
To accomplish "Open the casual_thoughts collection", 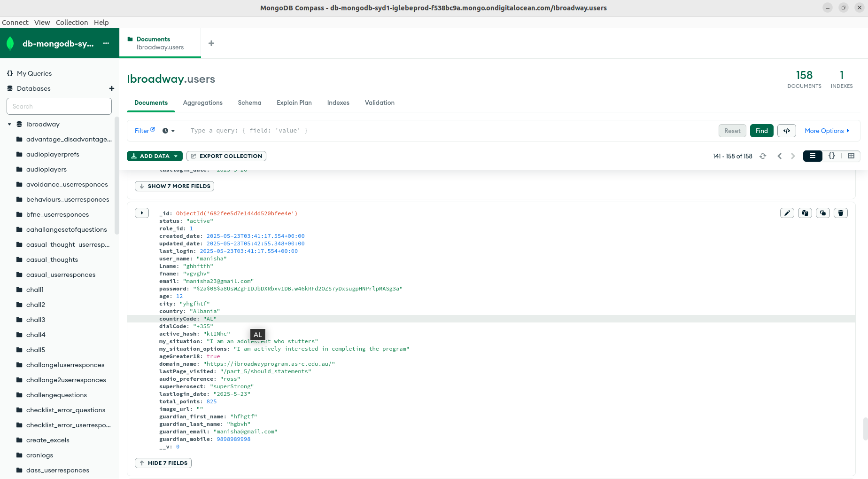I will [52, 259].
